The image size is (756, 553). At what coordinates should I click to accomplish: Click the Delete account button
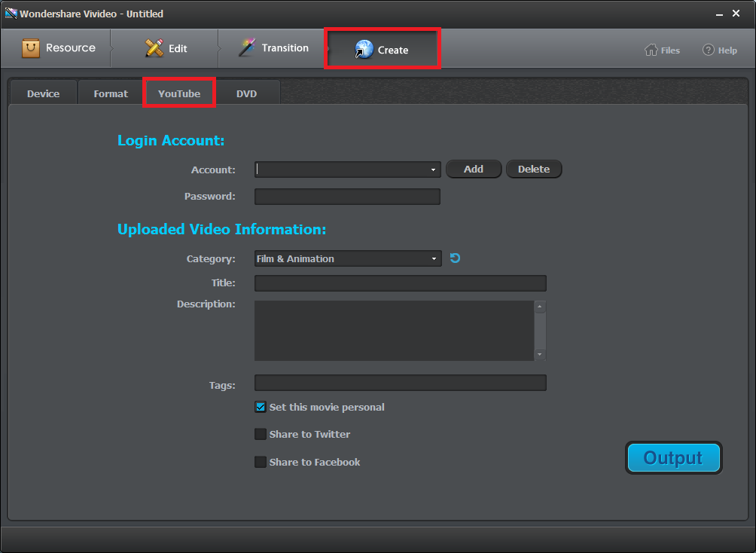[534, 169]
